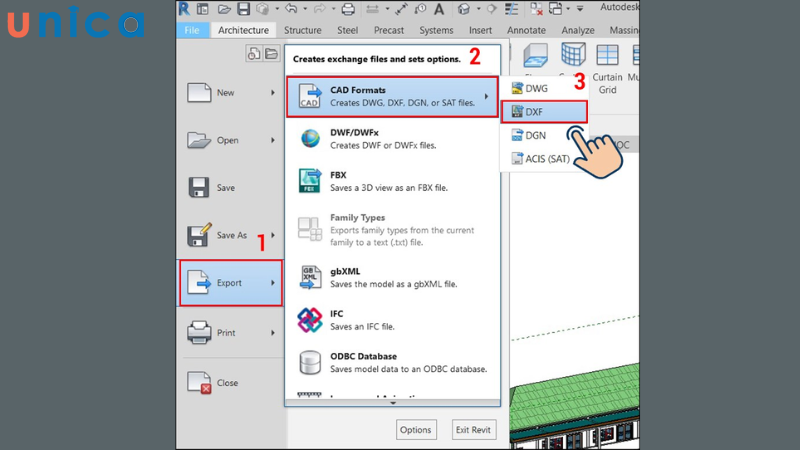The width and height of the screenshot is (800, 450).
Task: Click the Open folder icon in quick access toolbar
Action: coord(224,9)
